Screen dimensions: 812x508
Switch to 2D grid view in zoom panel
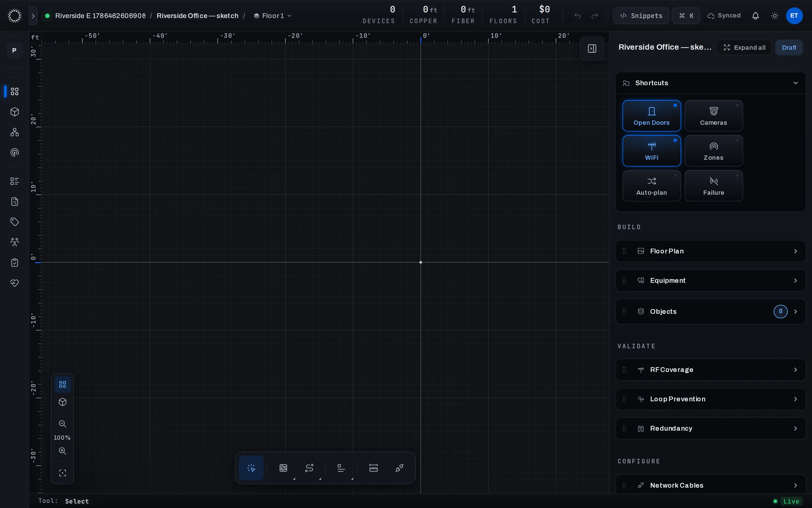pos(62,384)
